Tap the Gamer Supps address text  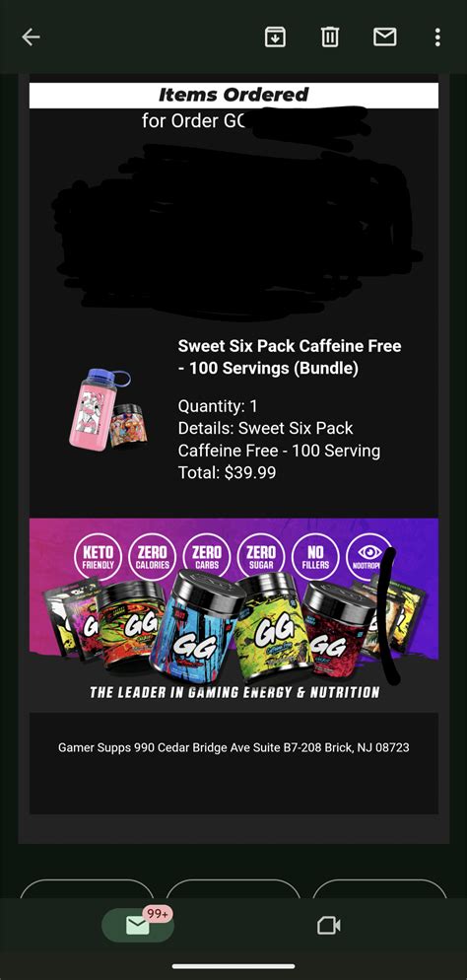click(233, 747)
